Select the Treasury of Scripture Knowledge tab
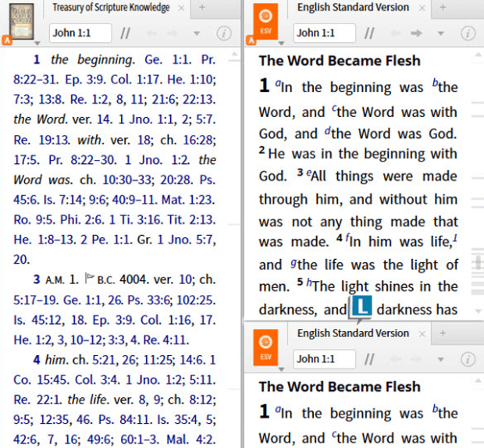The height and width of the screenshot is (448, 484). tap(110, 8)
